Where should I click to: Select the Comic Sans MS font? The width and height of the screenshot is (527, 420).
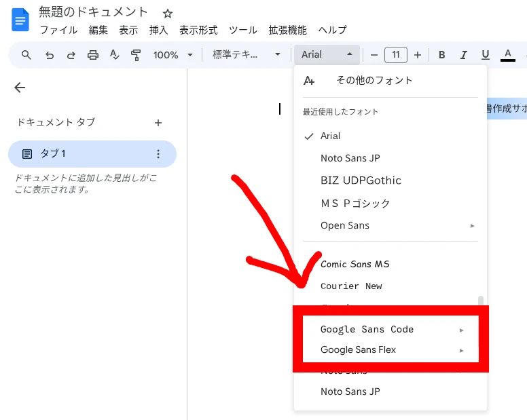pos(355,264)
